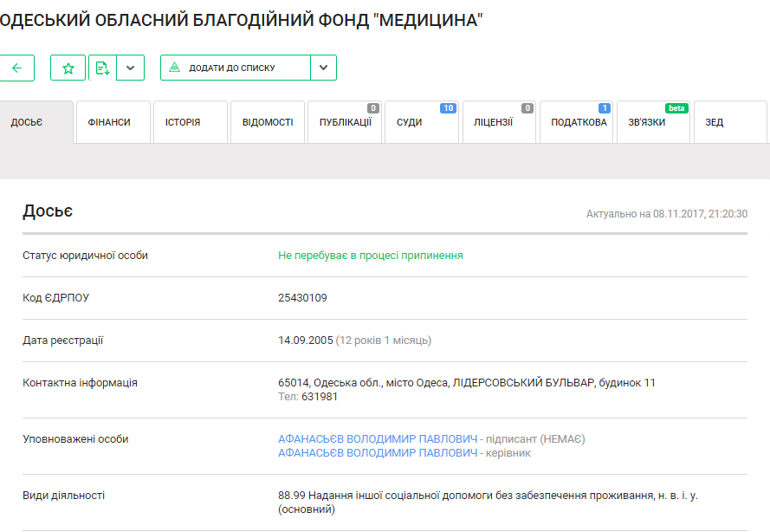Click the 'Додати до списку' button
The height and width of the screenshot is (532, 770).
pyautogui.click(x=235, y=68)
